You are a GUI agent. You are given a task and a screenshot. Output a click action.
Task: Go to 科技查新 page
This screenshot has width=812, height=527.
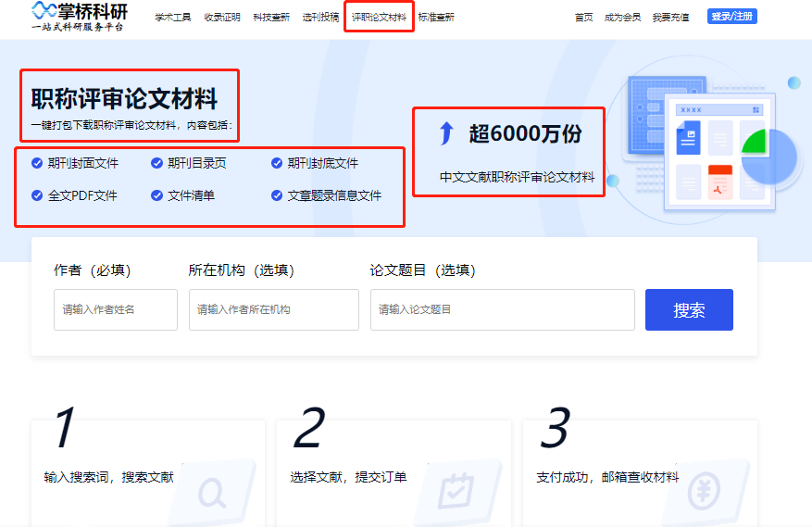click(271, 17)
